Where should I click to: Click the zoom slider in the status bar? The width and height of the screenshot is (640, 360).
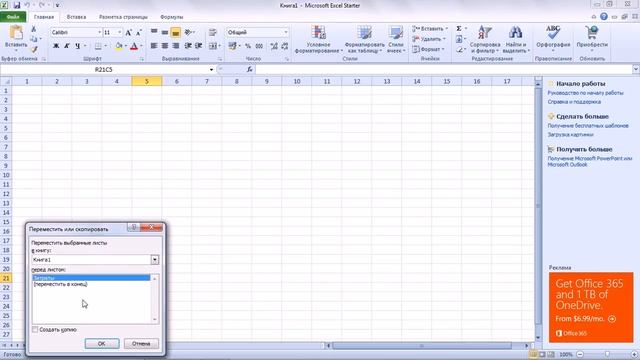(607, 355)
